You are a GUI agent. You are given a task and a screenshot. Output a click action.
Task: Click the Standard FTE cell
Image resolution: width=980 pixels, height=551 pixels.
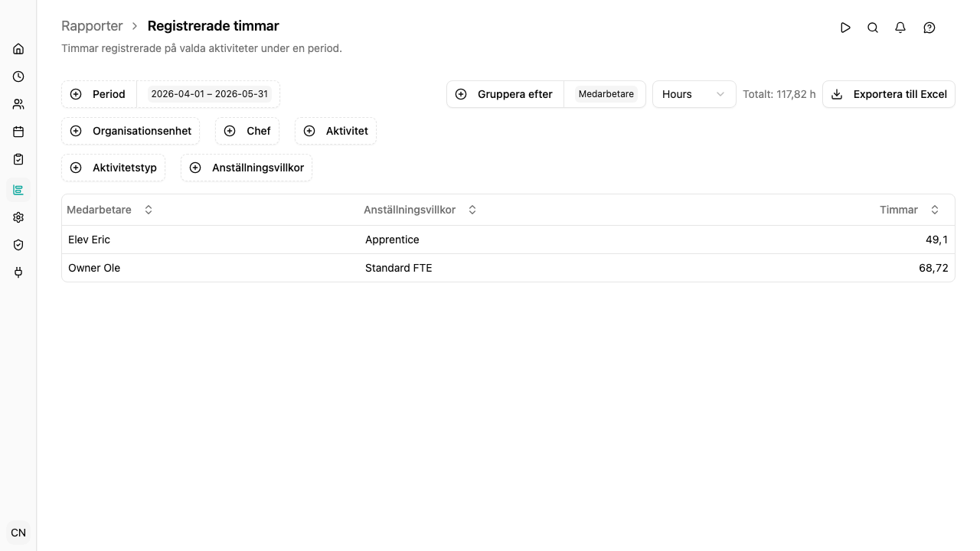[x=398, y=268]
